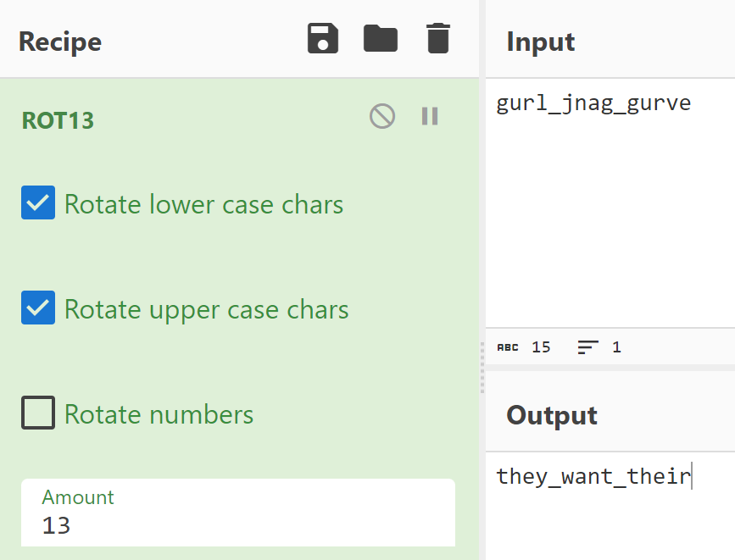The image size is (735, 560).
Task: Click the Input pane heading
Action: (x=540, y=42)
